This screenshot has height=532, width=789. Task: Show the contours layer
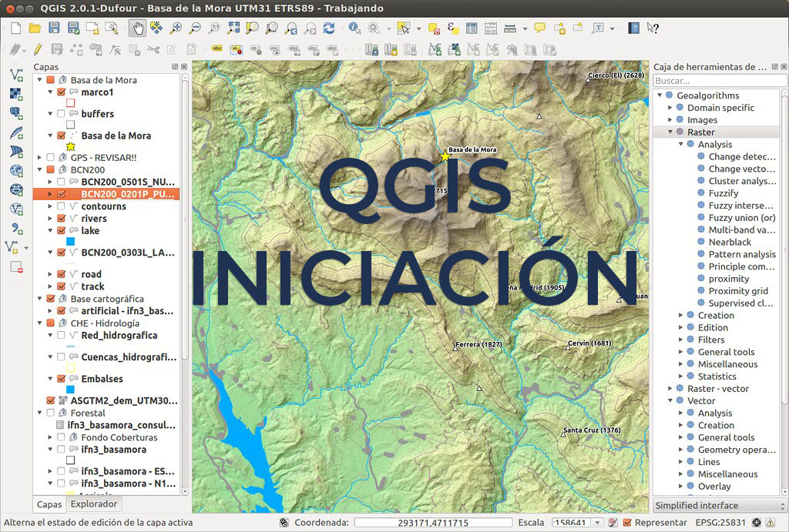[x=62, y=206]
